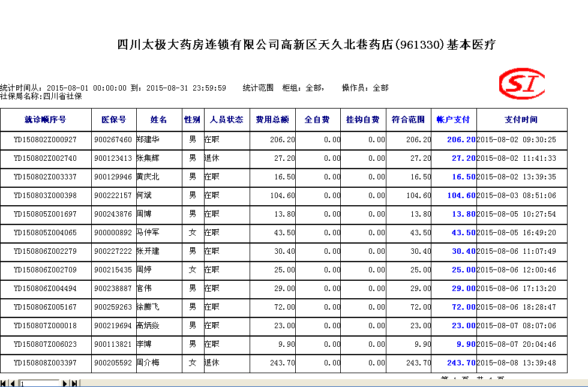
Task: Select serial number YD150807Z006023
Action: (x=46, y=344)
